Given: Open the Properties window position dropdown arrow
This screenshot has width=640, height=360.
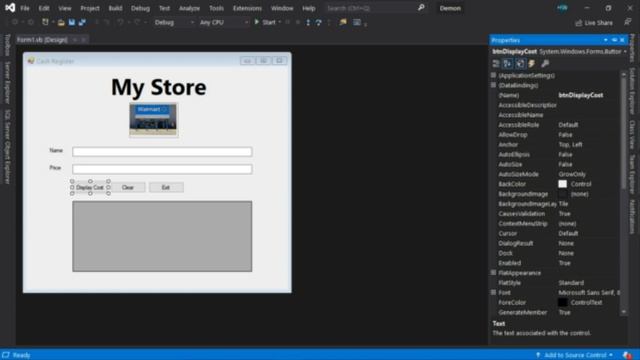Looking at the screenshot, I should (606, 40).
